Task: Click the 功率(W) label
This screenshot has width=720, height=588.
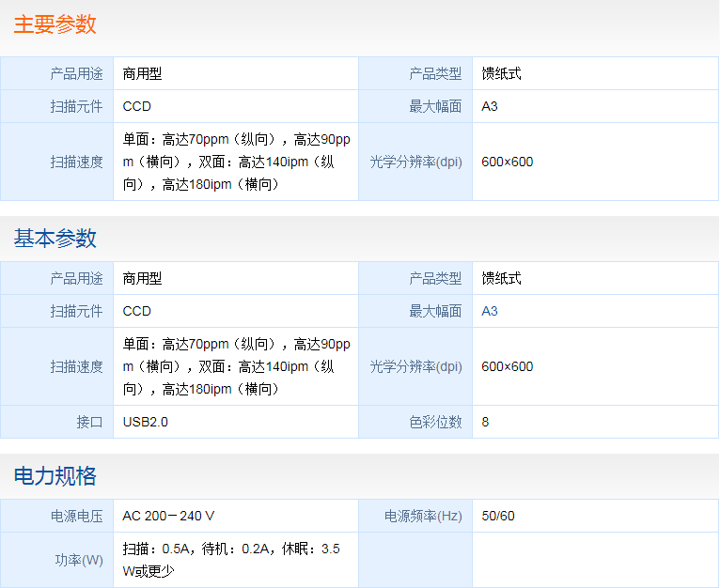Action: (x=79, y=560)
